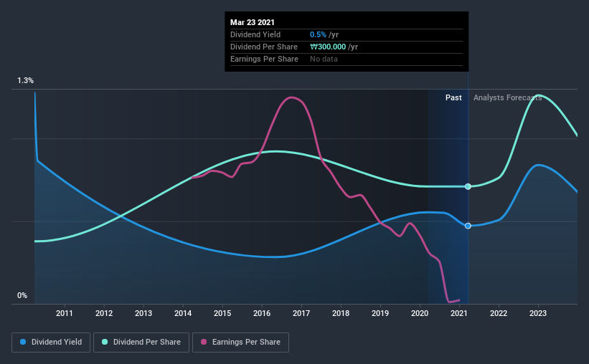Click the Earnings Per Share tooltip row label
The image size is (589, 364).
coord(264,59)
